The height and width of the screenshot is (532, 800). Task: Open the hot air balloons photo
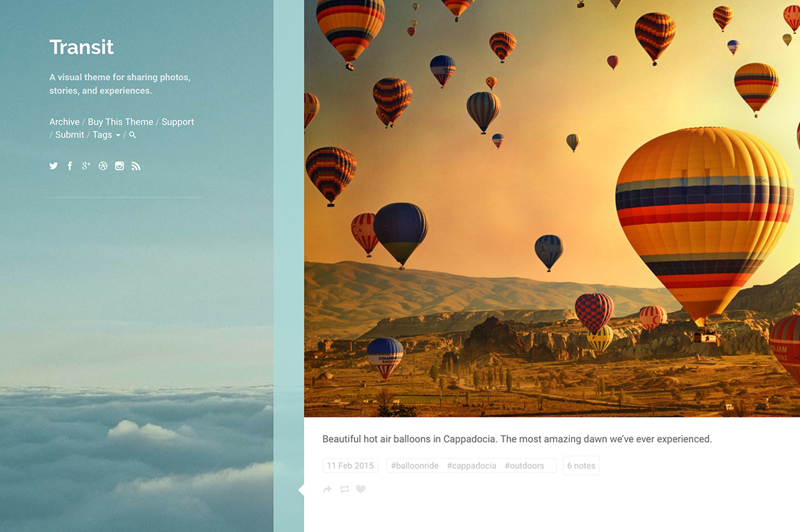pos(552,208)
